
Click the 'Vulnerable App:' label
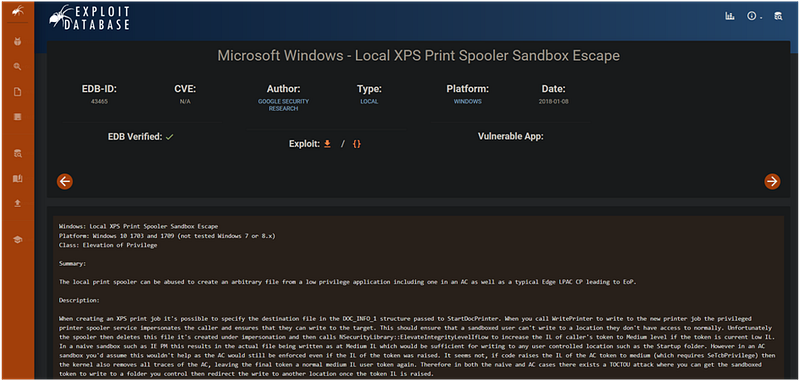point(511,137)
